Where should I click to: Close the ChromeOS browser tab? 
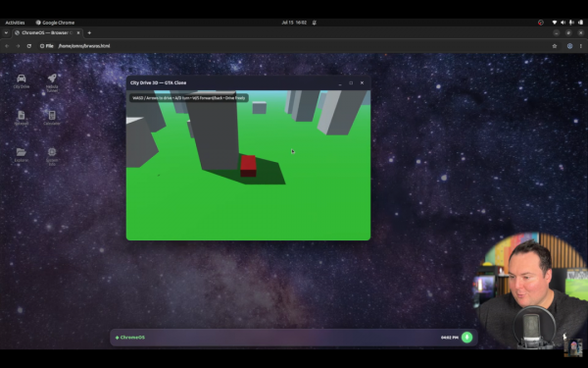tap(78, 32)
